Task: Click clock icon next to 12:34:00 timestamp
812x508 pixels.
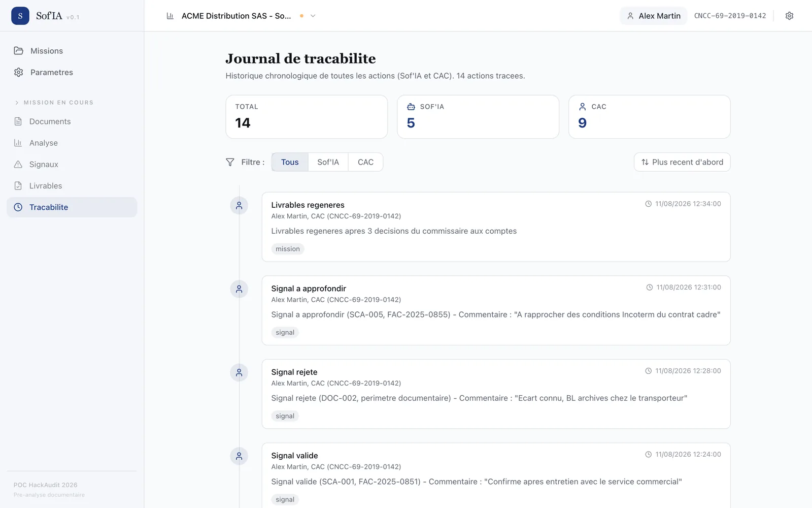Action: click(648, 204)
